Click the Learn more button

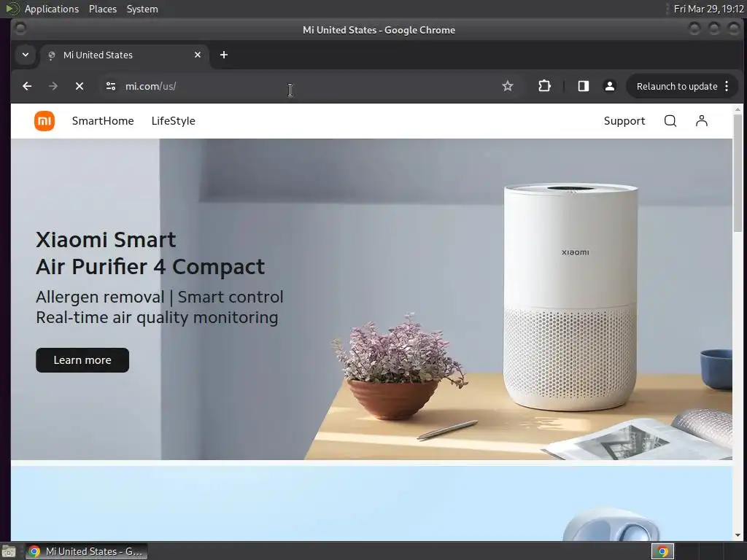pos(82,360)
